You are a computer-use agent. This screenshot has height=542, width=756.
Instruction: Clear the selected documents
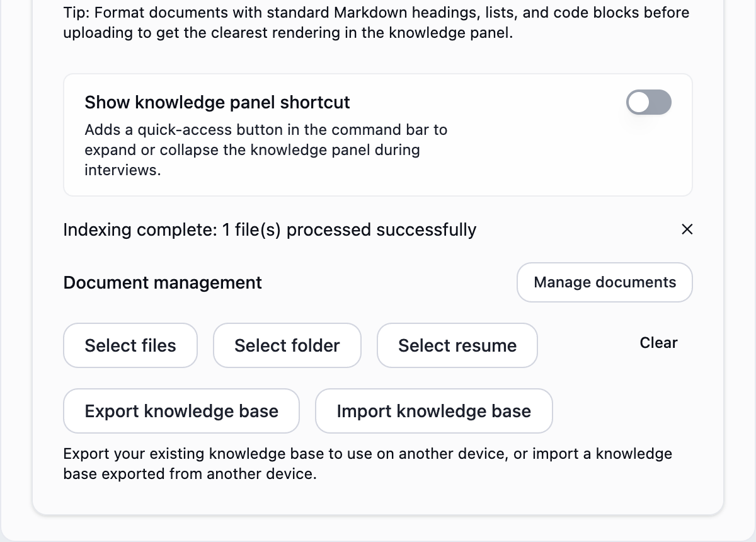(x=658, y=343)
